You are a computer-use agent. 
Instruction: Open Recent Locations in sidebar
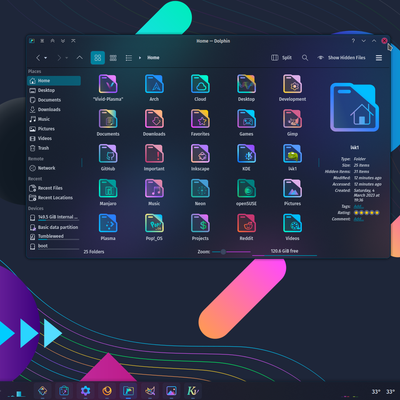(x=54, y=198)
